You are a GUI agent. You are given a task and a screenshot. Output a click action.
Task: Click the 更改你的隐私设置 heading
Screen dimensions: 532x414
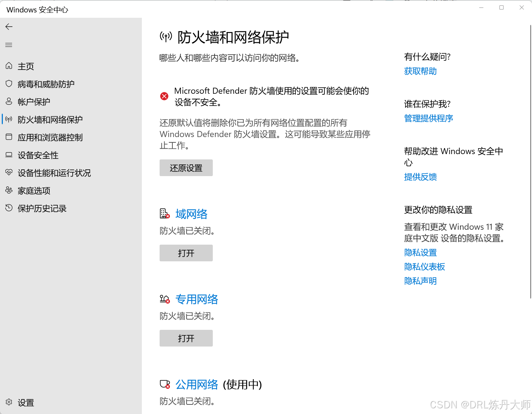pos(438,210)
